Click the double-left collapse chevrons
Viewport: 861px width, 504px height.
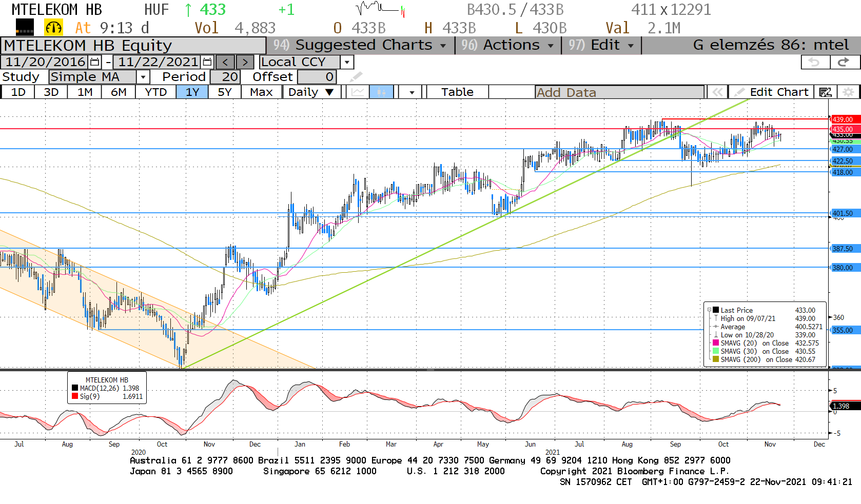[717, 92]
